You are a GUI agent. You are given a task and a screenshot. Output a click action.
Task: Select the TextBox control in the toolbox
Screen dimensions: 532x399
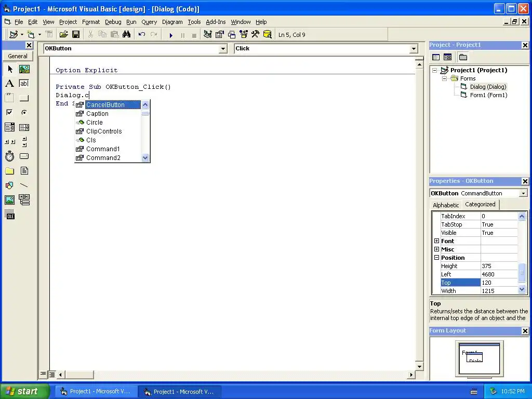[24, 84]
